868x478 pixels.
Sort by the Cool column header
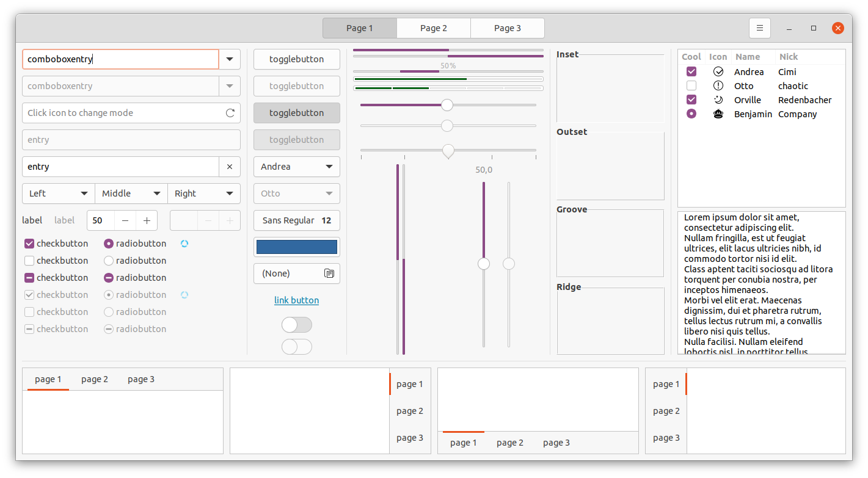[691, 57]
